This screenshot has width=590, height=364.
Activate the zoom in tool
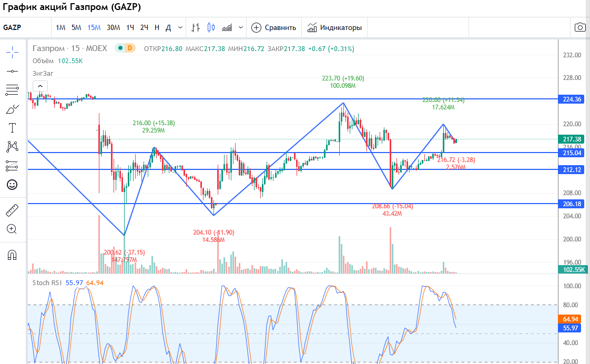point(12,229)
